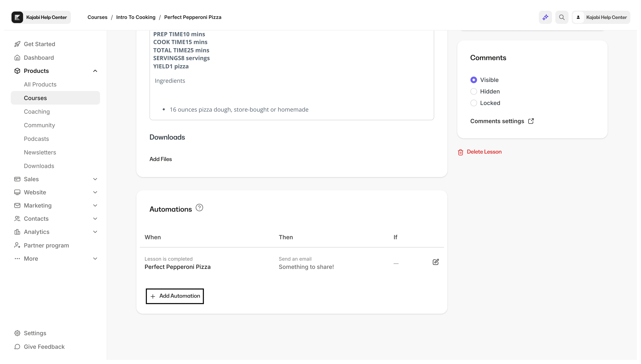Open Intro To Cooking from the breadcrumb
641x364 pixels.
[x=136, y=17]
